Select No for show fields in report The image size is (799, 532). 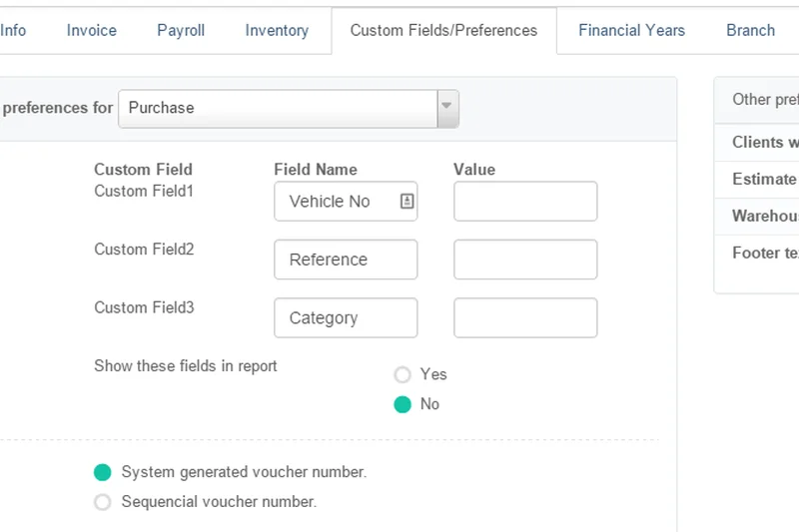[402, 404]
